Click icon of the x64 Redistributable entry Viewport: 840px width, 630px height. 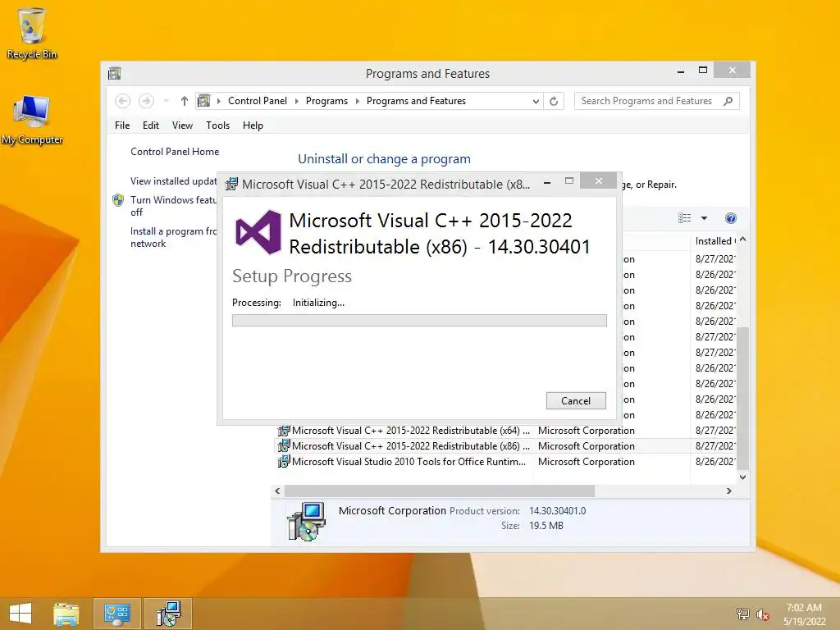pyautogui.click(x=284, y=430)
